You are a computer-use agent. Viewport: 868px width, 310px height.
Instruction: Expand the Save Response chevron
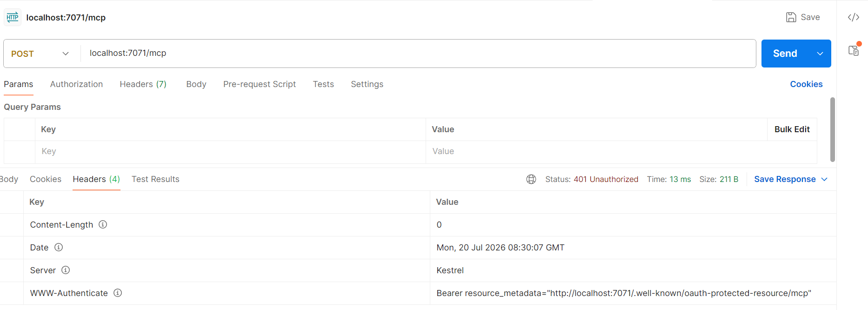(x=824, y=179)
